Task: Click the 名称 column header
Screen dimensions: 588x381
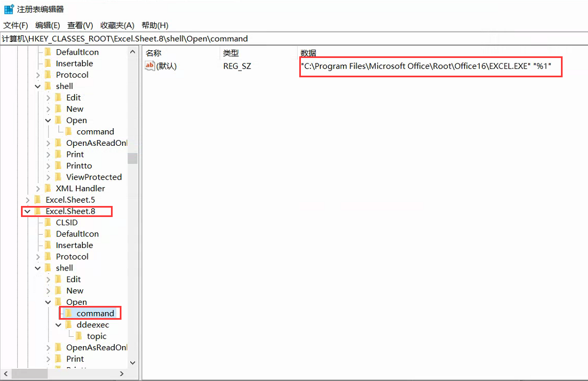Action: [x=153, y=53]
